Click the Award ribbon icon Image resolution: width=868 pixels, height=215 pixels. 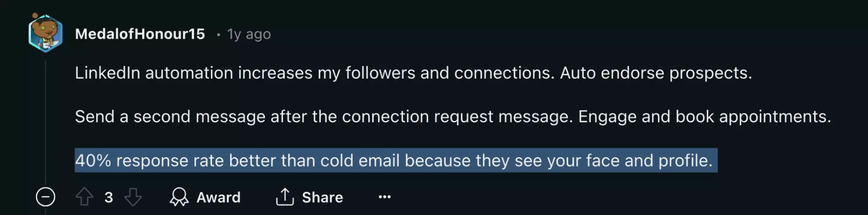pos(179,197)
